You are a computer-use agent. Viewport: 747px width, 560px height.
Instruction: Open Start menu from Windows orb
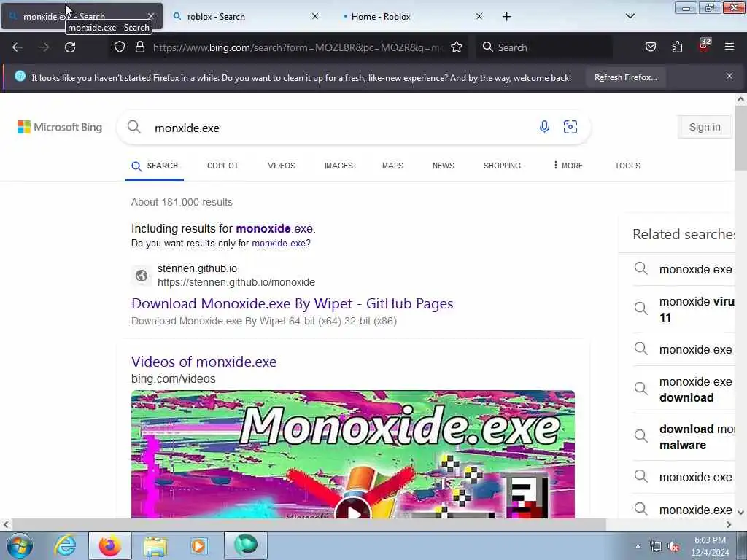point(20,545)
